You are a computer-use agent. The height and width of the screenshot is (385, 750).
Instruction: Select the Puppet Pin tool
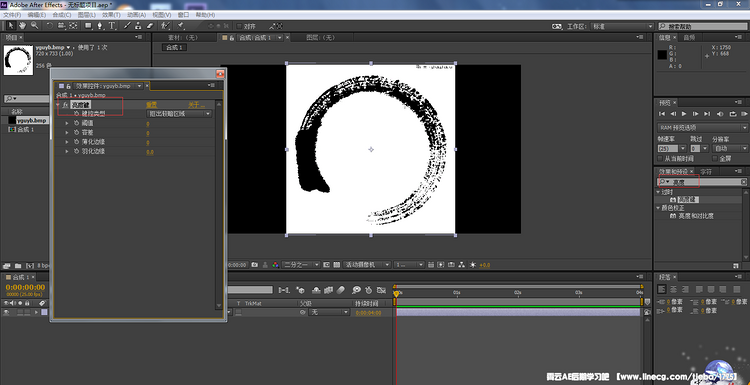(x=181, y=26)
